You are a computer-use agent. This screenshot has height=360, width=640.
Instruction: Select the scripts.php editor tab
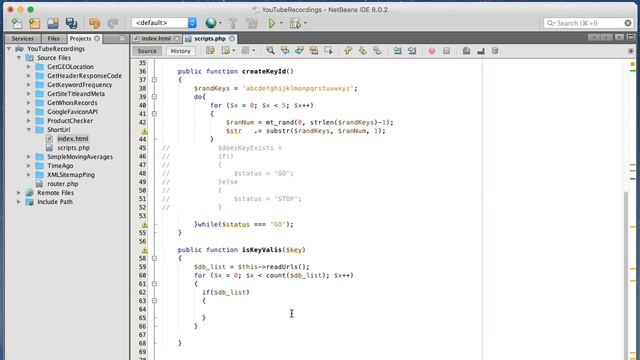[210, 38]
